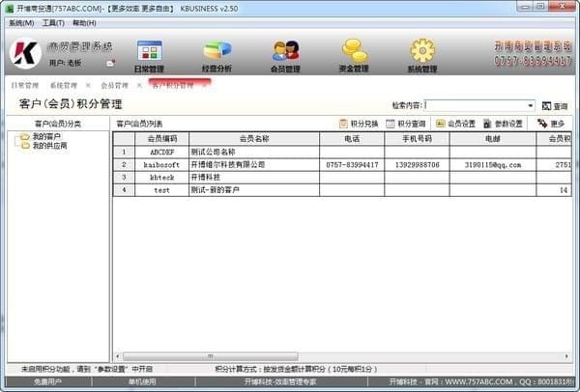Open the 系统(M) menu

[x=21, y=22]
